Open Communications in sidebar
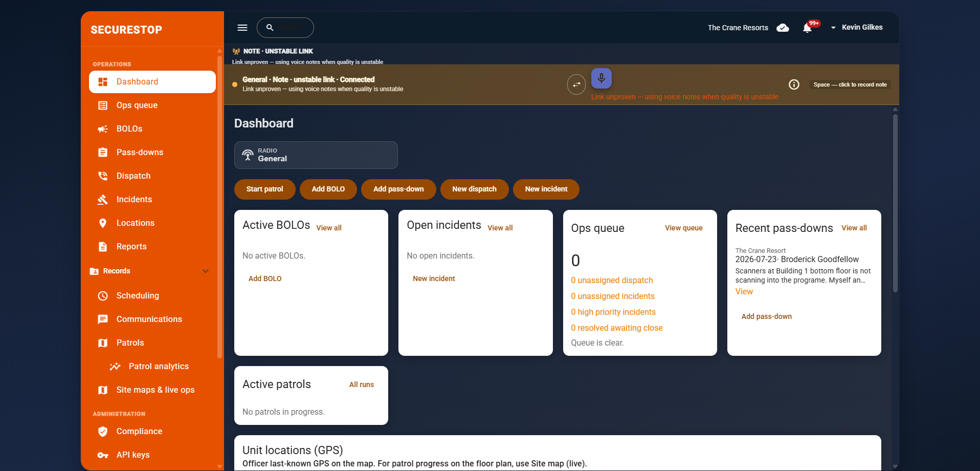This screenshot has height=471, width=980. 152,319
